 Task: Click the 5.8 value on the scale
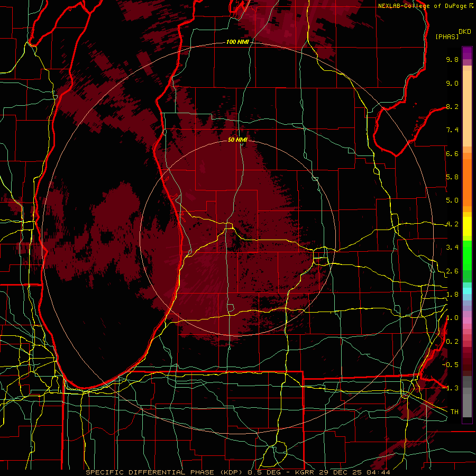coord(452,177)
